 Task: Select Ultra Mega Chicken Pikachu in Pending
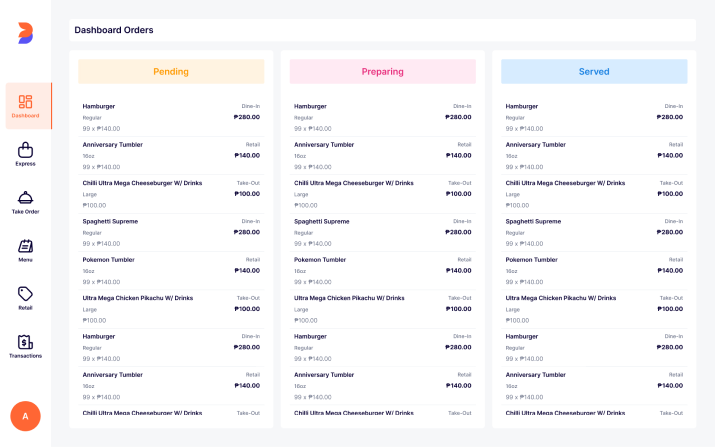pyautogui.click(x=171, y=308)
